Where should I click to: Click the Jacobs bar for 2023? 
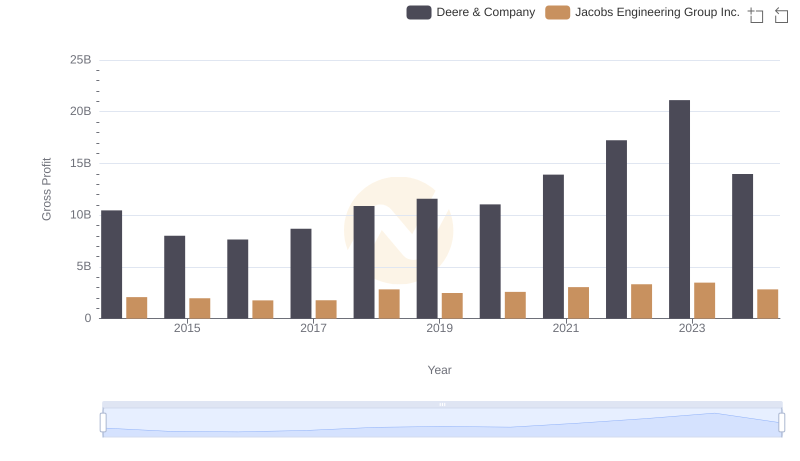705,301
